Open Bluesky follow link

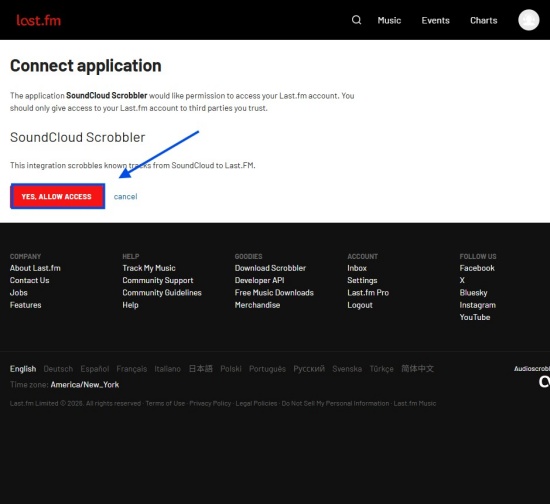point(473,293)
